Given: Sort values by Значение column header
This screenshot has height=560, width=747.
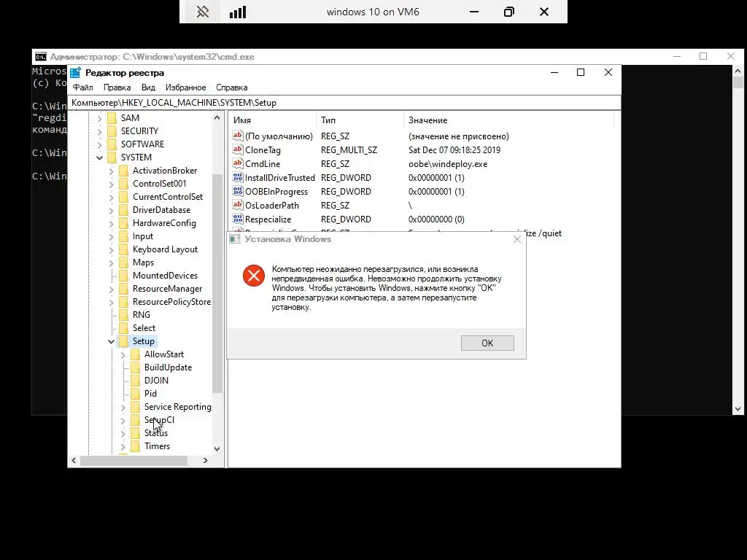Looking at the screenshot, I should click(508, 120).
